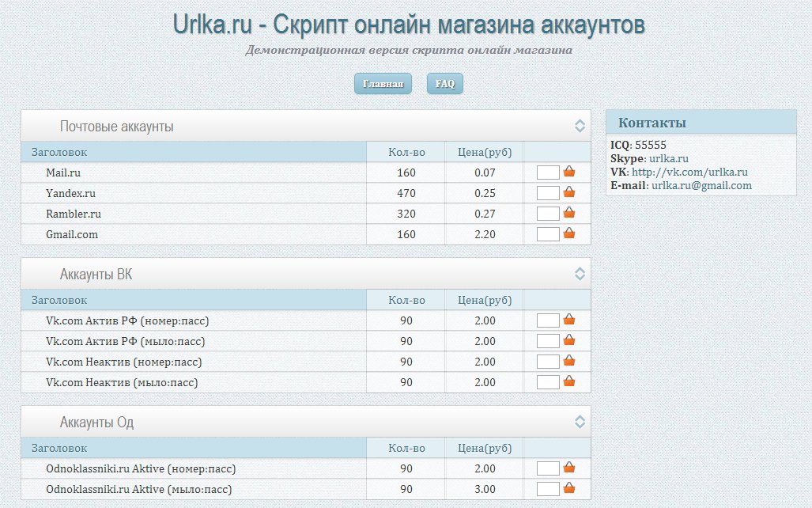The width and height of the screenshot is (812, 508).
Task: Select the Yandex.ru product title
Action: pyautogui.click(x=70, y=193)
